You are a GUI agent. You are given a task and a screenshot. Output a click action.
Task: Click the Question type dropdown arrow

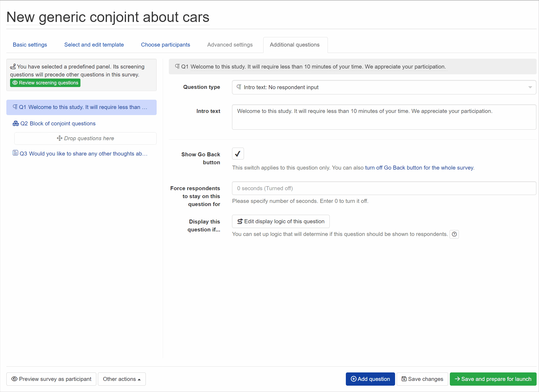[x=530, y=87]
